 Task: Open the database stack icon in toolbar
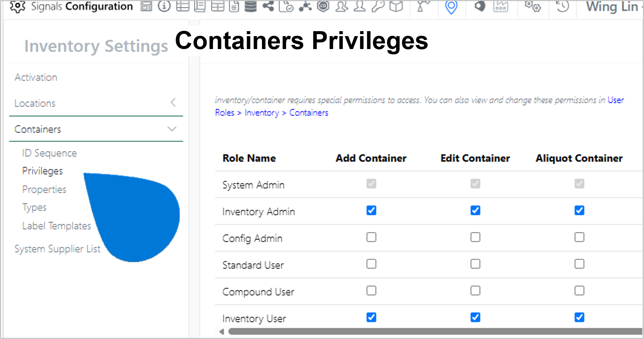point(251,6)
